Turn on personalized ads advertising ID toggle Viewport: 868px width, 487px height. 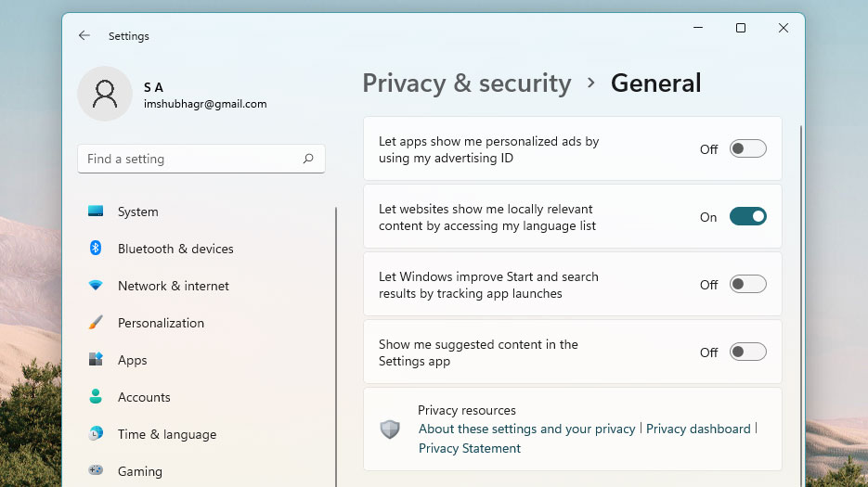748,148
